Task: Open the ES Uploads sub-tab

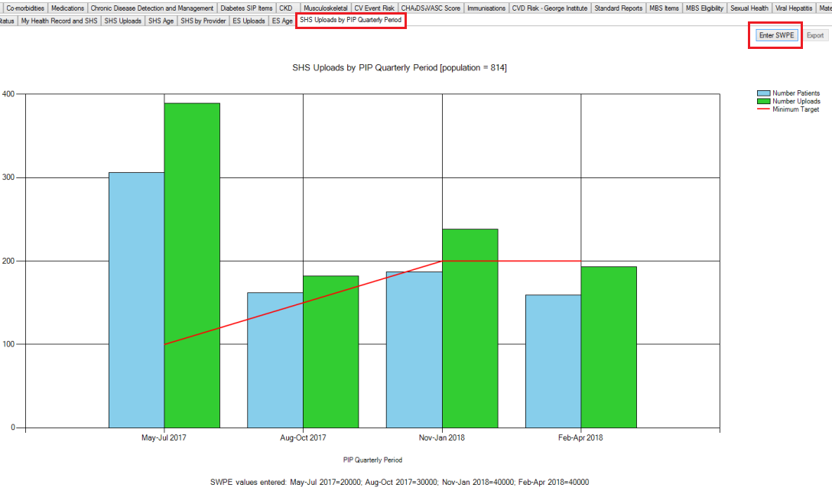Action: pos(249,21)
